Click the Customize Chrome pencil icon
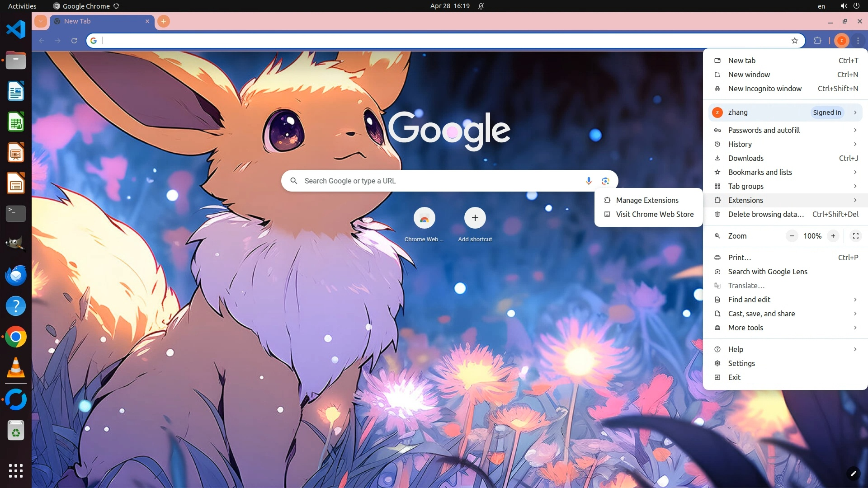This screenshot has height=488, width=868. pos(853,473)
